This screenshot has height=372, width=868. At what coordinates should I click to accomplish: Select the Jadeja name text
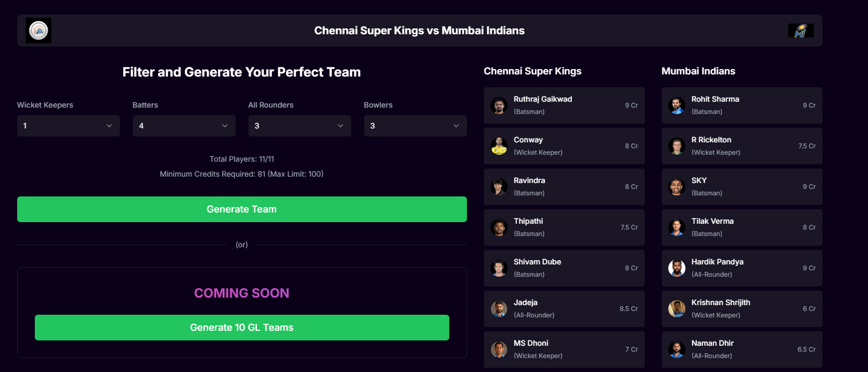[x=526, y=302]
